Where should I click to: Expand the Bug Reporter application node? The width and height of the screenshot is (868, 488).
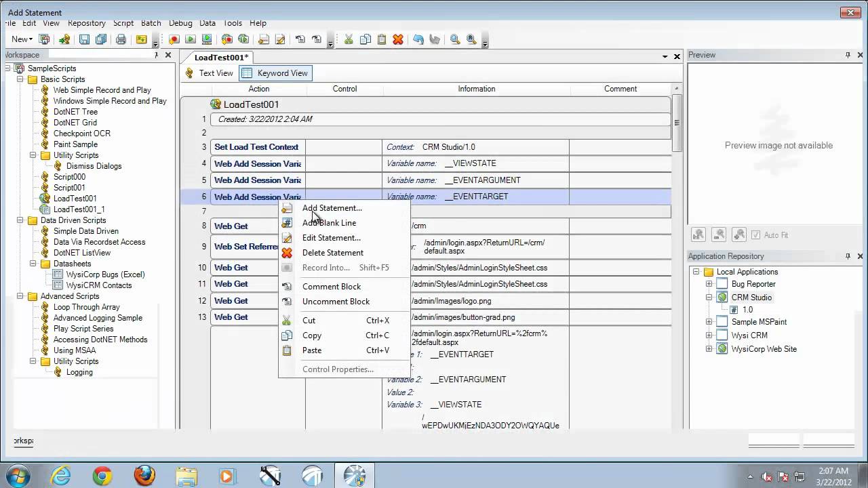click(x=709, y=284)
